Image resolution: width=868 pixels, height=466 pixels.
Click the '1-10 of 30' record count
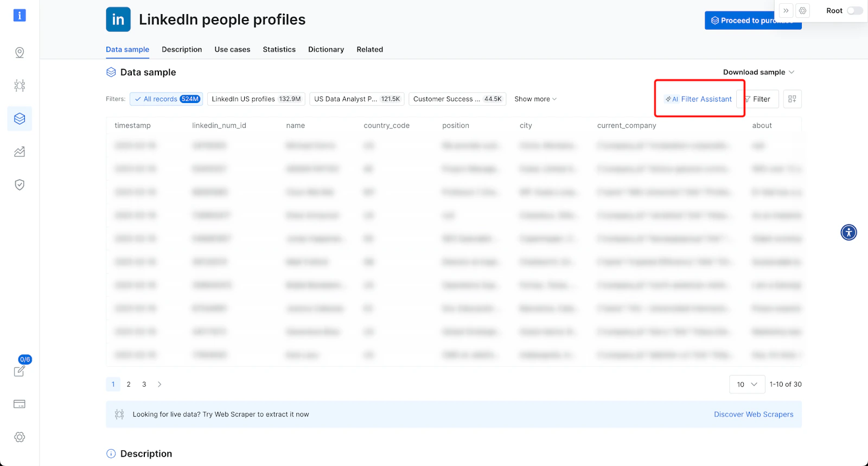786,384
